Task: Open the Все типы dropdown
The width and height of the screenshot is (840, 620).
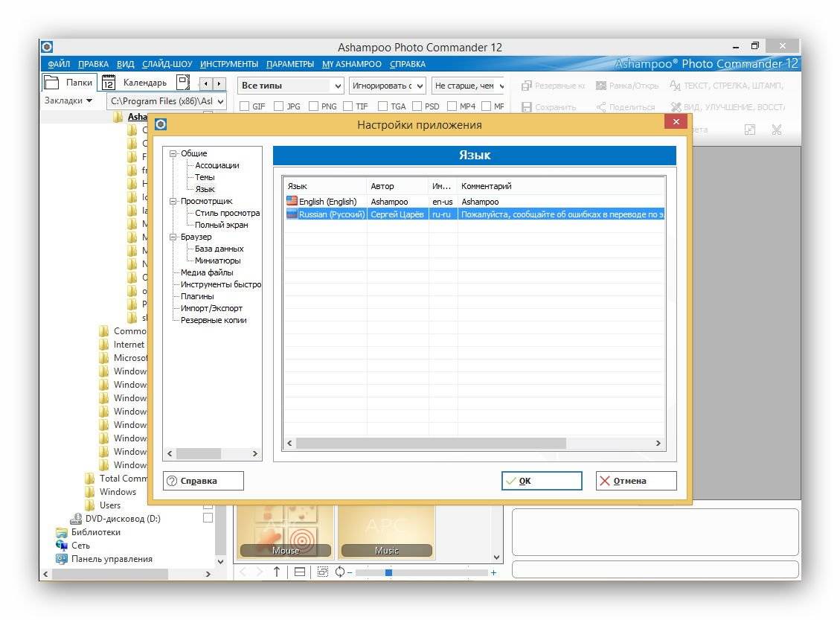Action: 290,86
